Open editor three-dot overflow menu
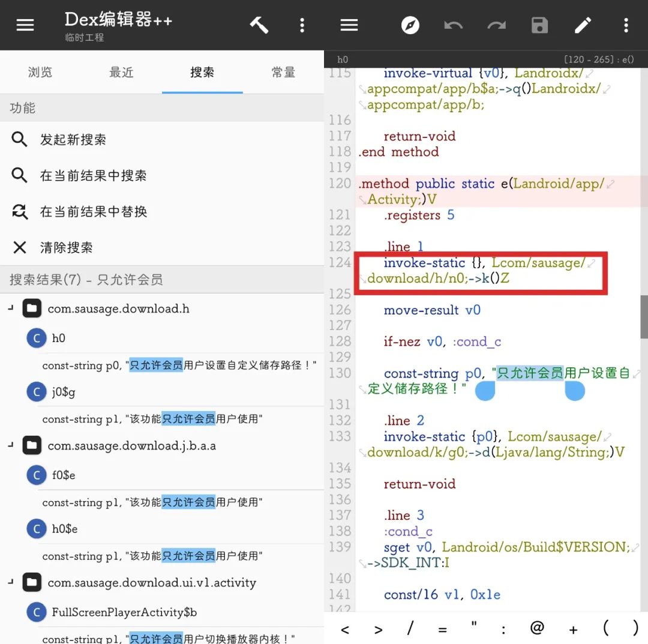The height and width of the screenshot is (644, 648). [x=626, y=25]
